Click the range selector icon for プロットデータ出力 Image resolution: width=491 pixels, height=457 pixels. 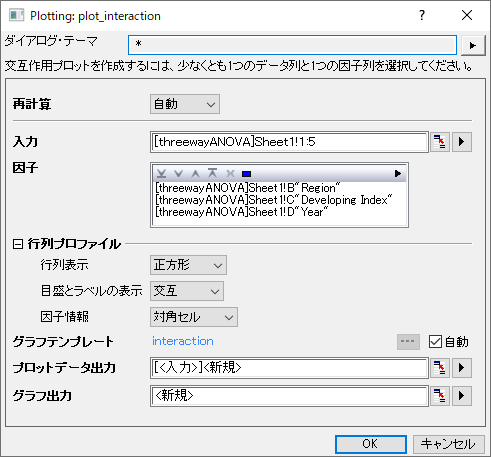tap(440, 368)
